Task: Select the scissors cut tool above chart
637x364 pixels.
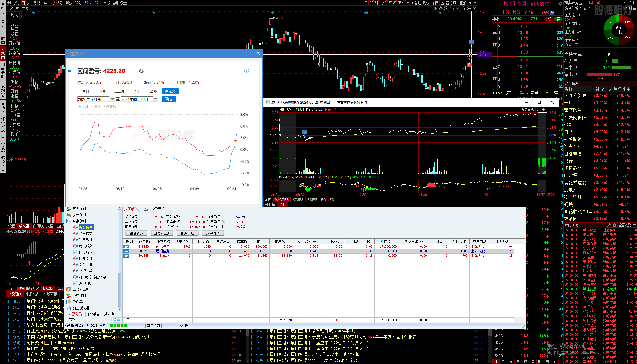Action: click(x=457, y=8)
